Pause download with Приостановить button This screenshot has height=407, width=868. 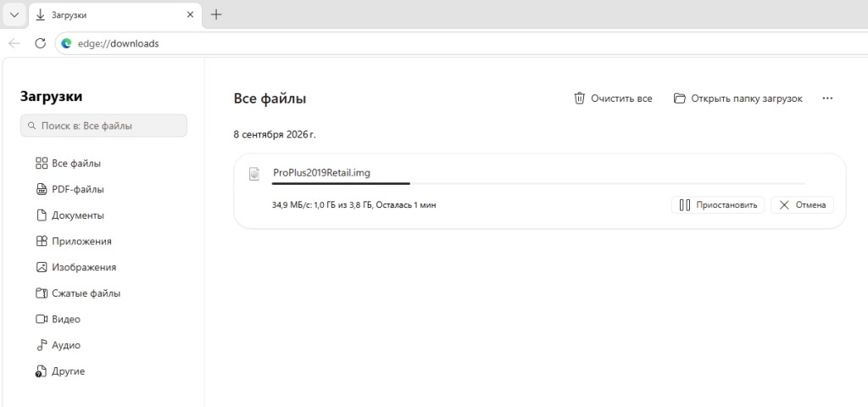pos(718,205)
